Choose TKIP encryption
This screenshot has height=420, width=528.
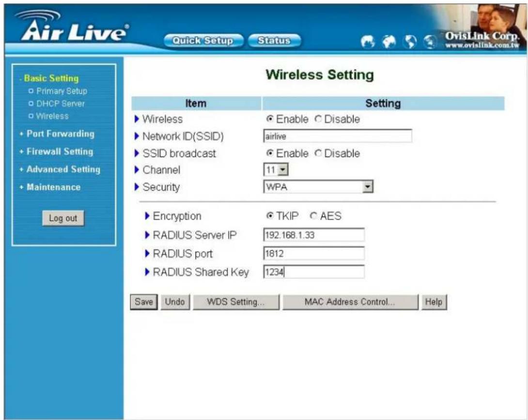270,215
